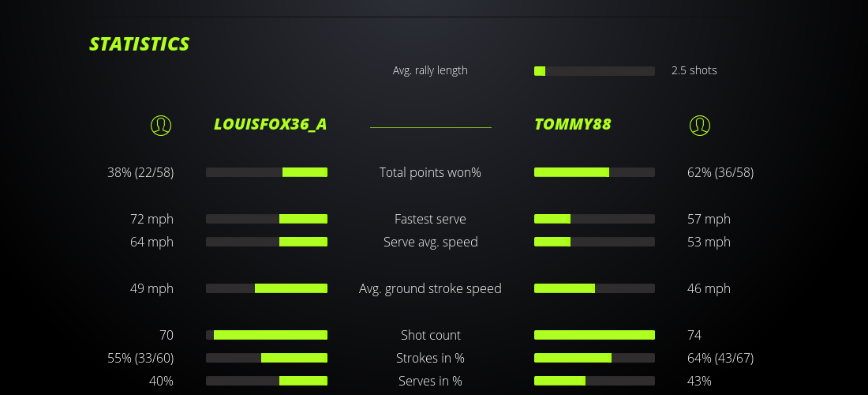This screenshot has width=868, height=395.
Task: Click the Avg. rally length progress bar
Action: pyautogui.click(x=594, y=71)
